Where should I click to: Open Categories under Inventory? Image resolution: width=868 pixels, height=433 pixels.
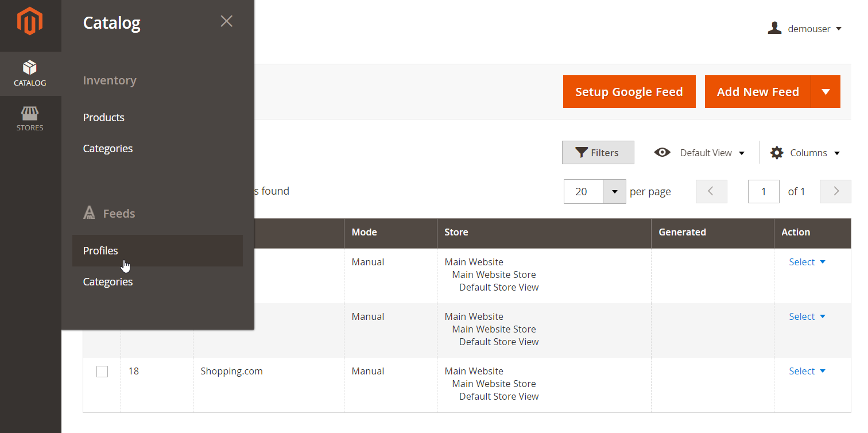(108, 148)
